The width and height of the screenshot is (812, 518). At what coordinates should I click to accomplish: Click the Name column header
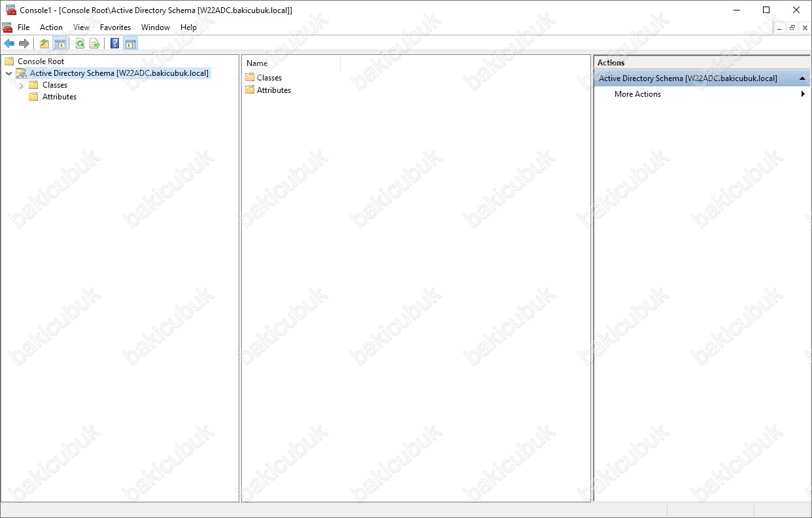[292, 63]
